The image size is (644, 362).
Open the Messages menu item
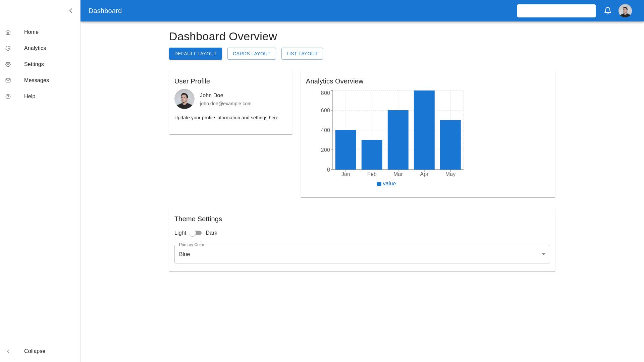pyautogui.click(x=36, y=80)
